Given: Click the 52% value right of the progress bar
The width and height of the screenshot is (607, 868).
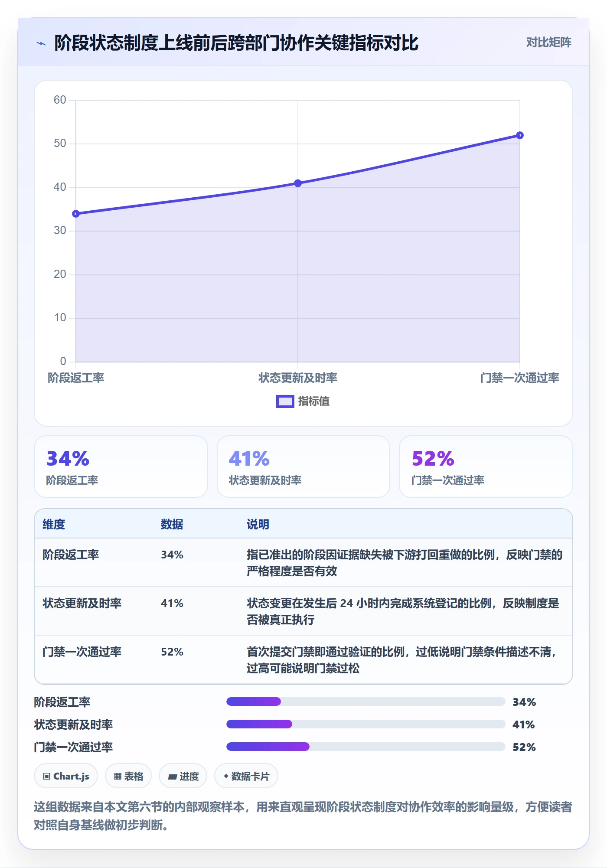Looking at the screenshot, I should pos(524,747).
